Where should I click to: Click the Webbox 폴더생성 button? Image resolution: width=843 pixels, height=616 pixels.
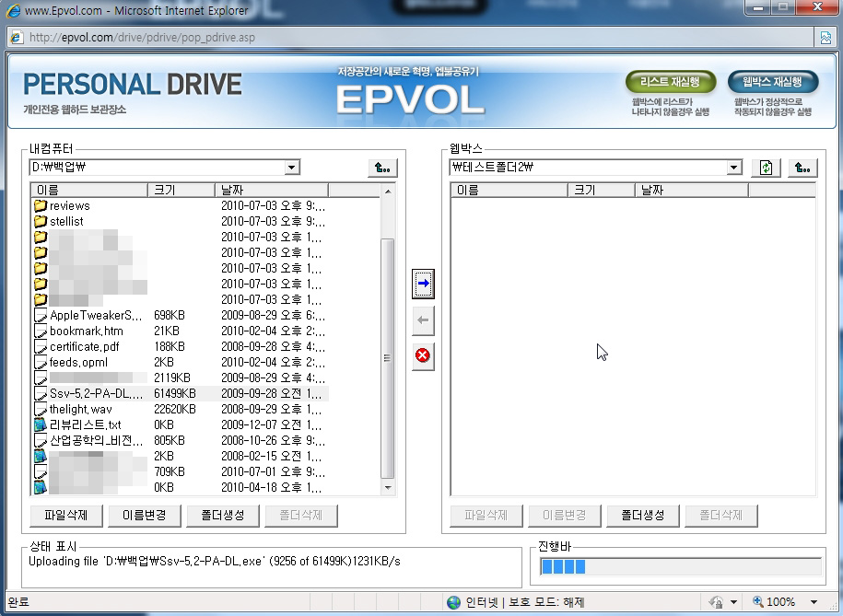(642, 515)
